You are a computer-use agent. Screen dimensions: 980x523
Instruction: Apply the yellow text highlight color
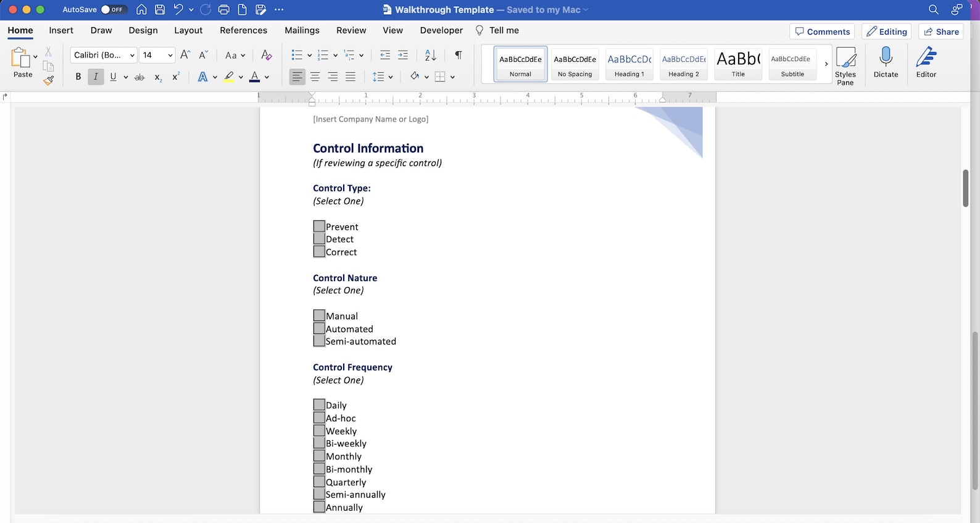tap(229, 77)
